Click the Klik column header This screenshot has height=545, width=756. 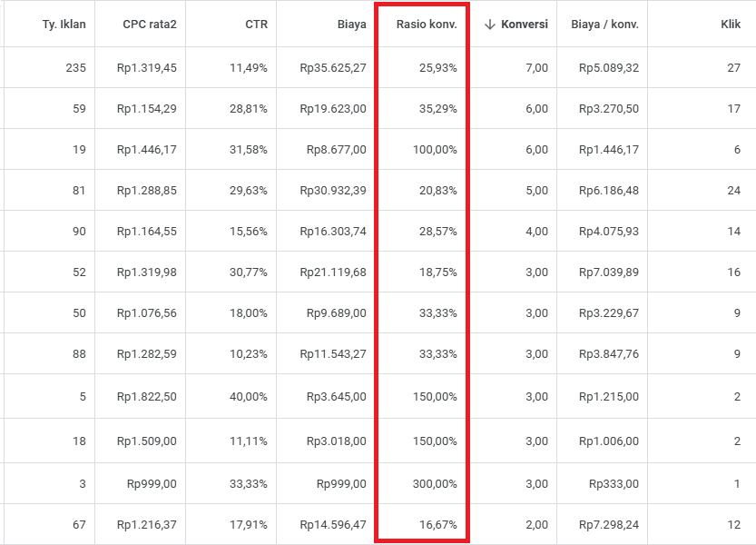point(731,25)
